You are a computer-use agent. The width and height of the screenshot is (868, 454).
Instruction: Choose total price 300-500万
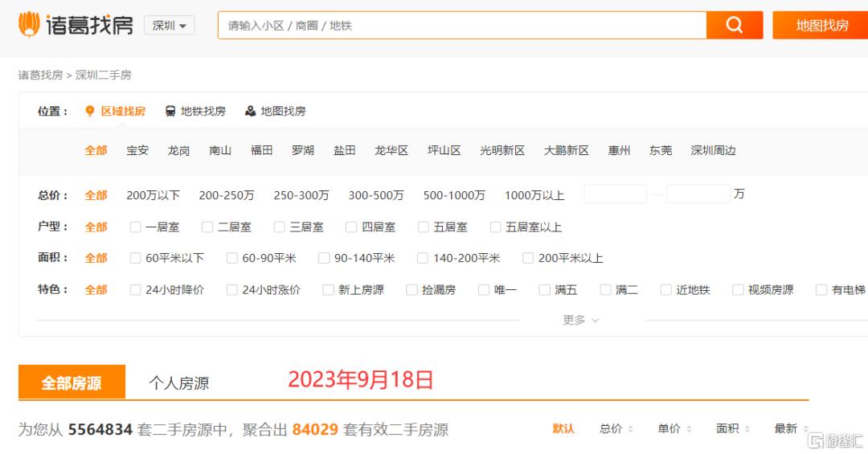tap(376, 195)
